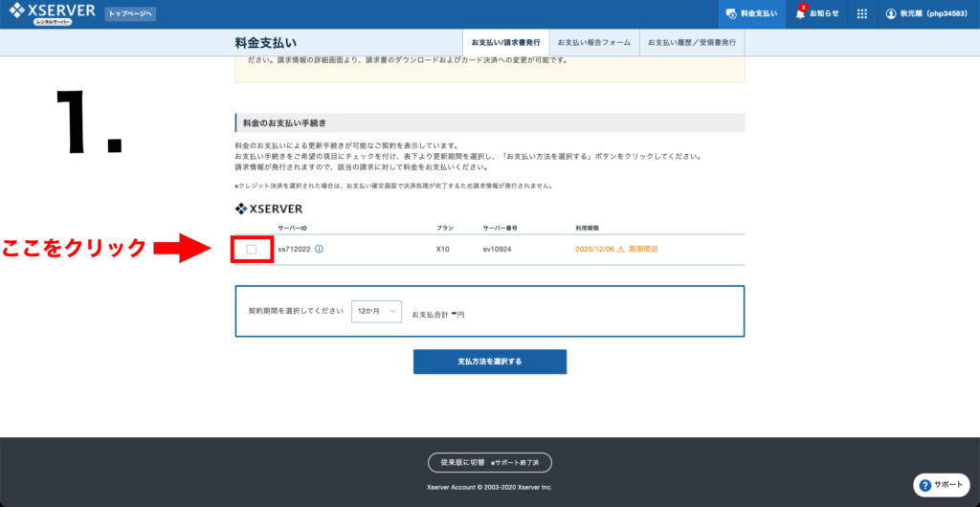Image resolution: width=980 pixels, height=507 pixels.
Task: Click info icon next to xs712022
Action: point(319,249)
